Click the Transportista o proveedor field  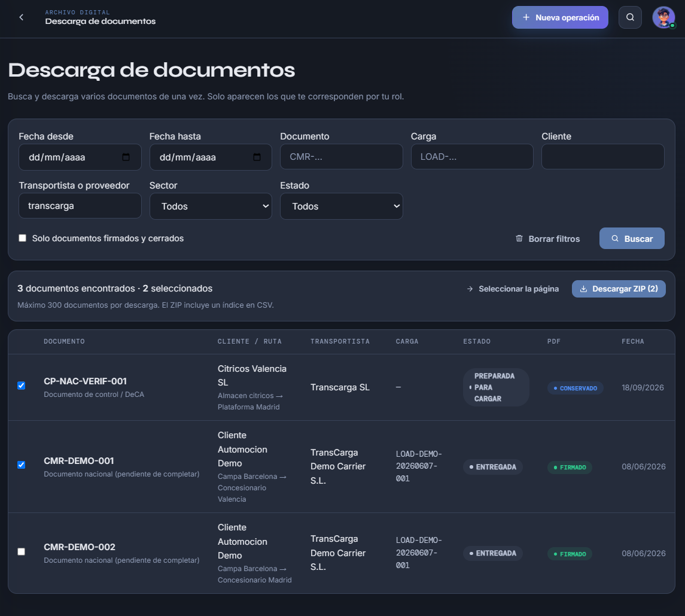tap(80, 205)
